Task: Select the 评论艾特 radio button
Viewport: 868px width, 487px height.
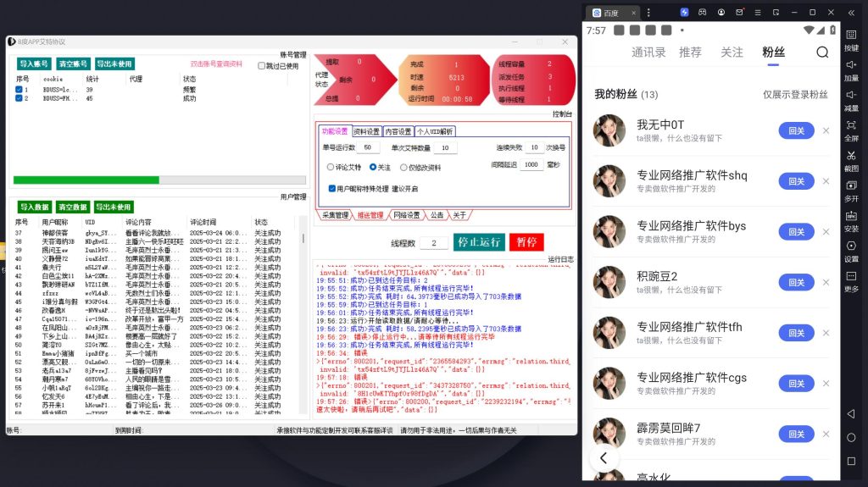Action: pos(331,168)
